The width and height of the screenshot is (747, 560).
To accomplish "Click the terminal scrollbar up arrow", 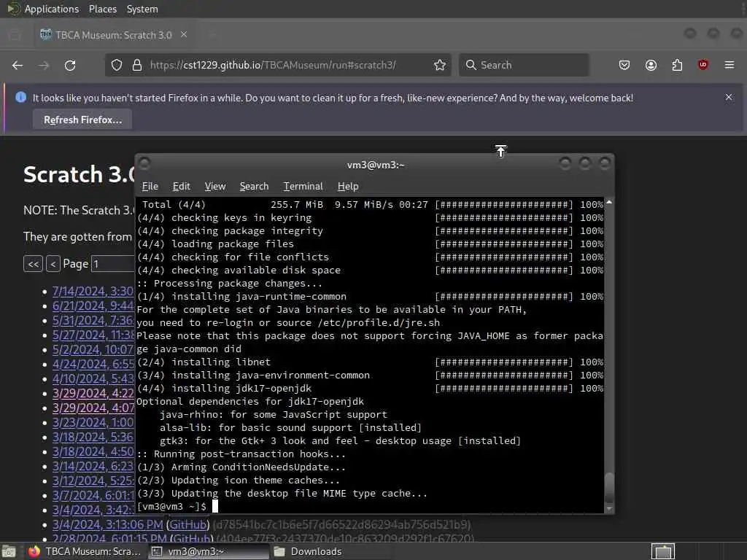I will tap(609, 203).
